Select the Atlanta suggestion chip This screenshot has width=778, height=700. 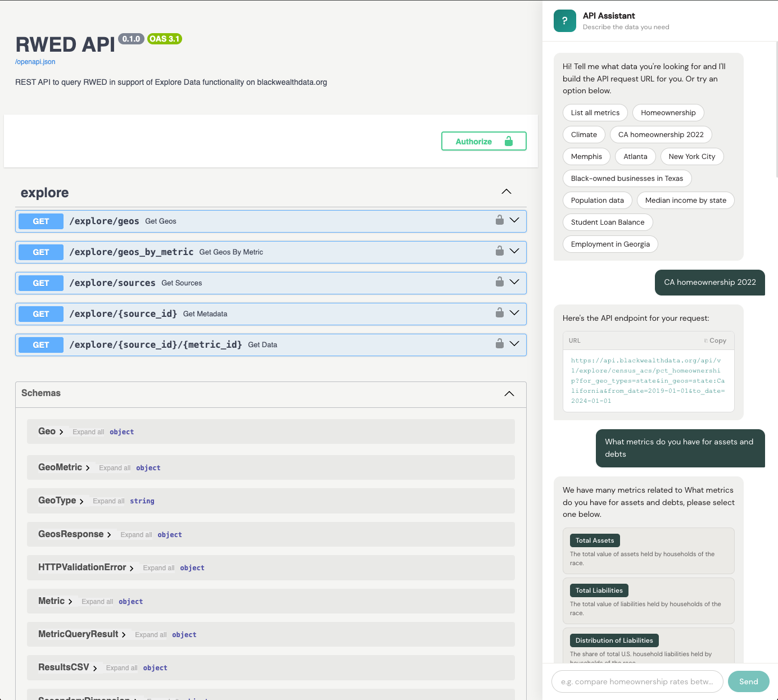(x=635, y=156)
